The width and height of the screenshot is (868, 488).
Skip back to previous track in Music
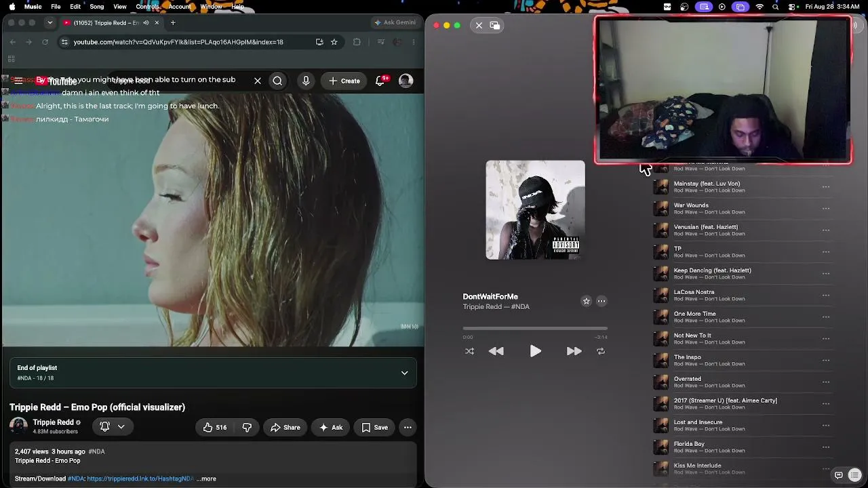click(496, 351)
